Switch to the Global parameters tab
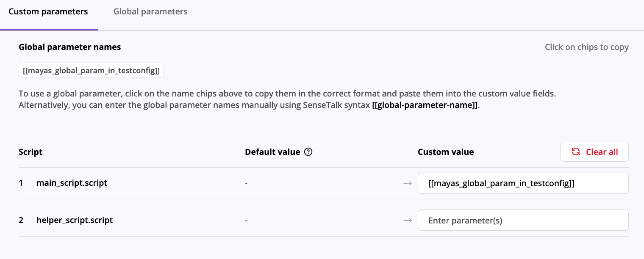The height and width of the screenshot is (259, 644). (150, 11)
